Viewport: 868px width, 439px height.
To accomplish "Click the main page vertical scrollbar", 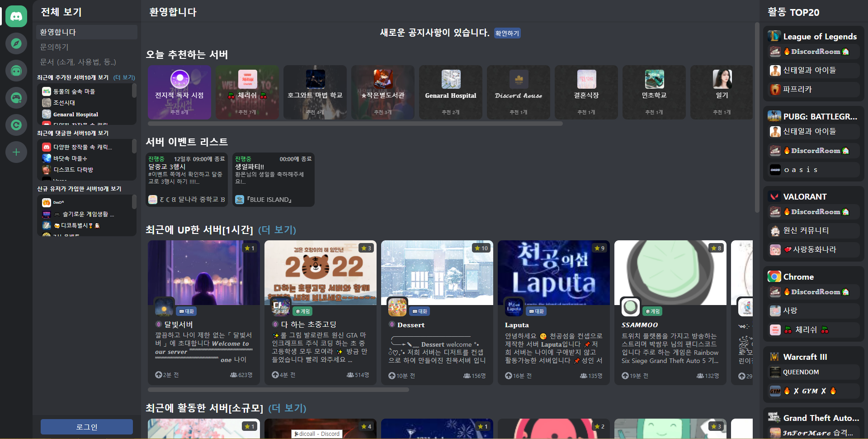I will [757, 118].
